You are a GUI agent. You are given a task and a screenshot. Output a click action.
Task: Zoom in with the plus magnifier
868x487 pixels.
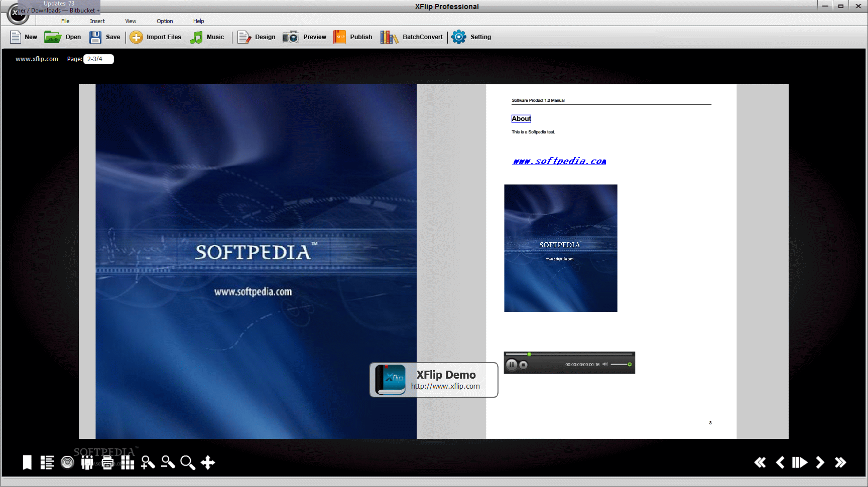(x=148, y=462)
